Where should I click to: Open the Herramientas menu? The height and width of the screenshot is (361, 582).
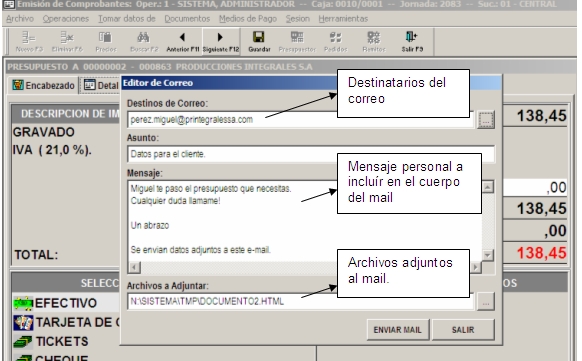pyautogui.click(x=343, y=19)
